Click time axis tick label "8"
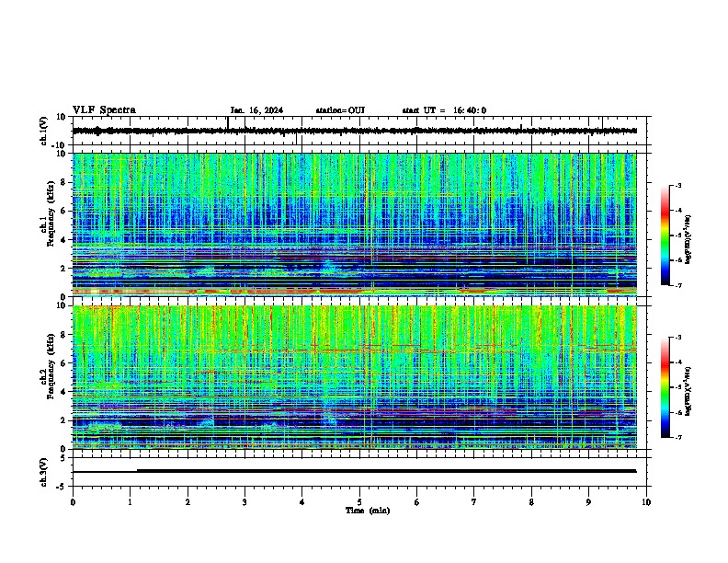This screenshot has width=728, height=563. pos(531,502)
